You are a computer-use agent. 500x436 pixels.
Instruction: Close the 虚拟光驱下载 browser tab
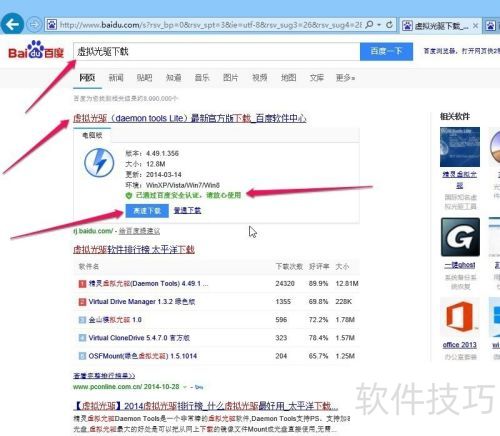pyautogui.click(x=475, y=25)
